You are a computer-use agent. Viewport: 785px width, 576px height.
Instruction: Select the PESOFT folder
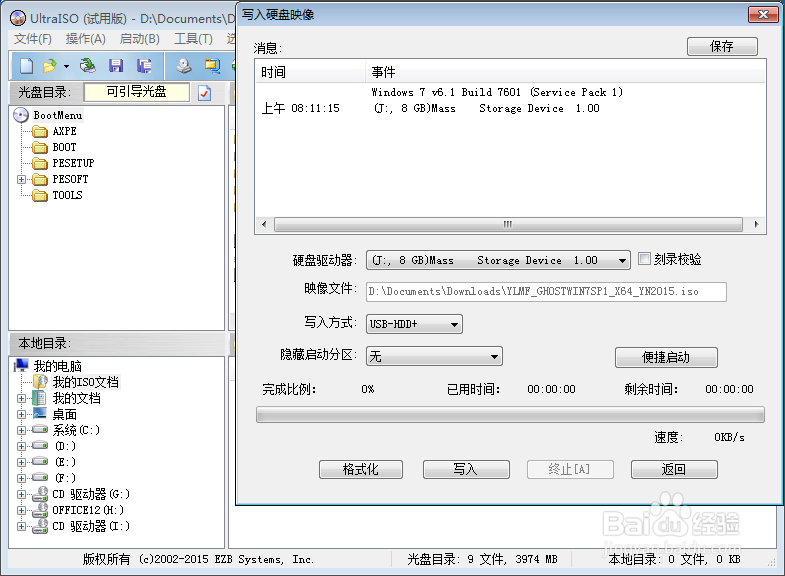click(70, 179)
